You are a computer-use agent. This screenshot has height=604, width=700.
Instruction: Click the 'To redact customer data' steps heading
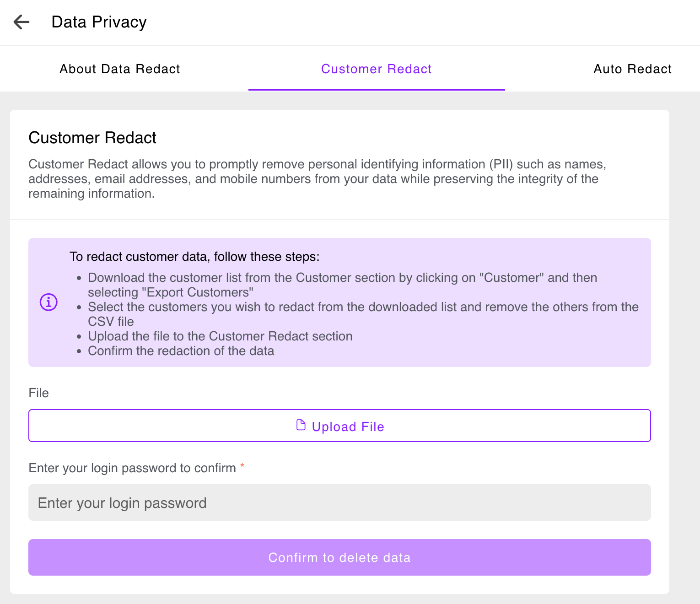[x=194, y=257]
